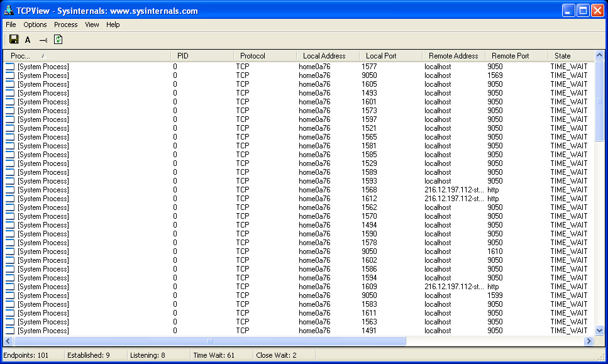Image resolution: width=608 pixels, height=364 pixels.
Task: Sort by the Proc... column header
Action: pyautogui.click(x=87, y=56)
